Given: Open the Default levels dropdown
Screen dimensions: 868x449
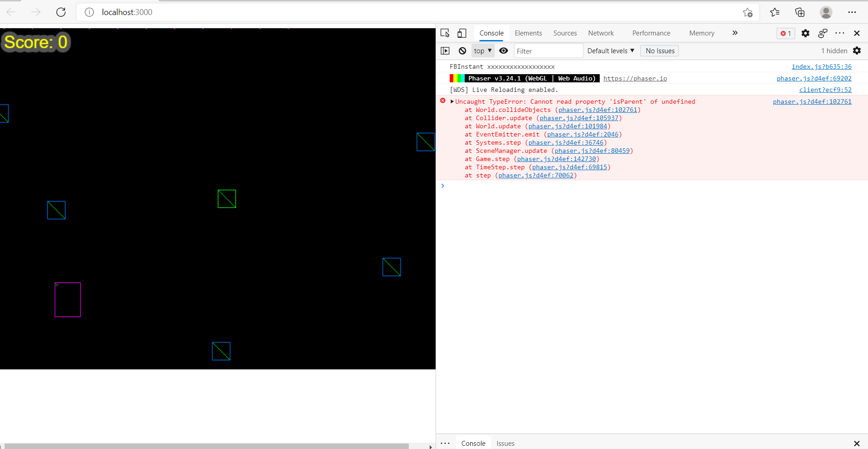Looking at the screenshot, I should [x=611, y=51].
